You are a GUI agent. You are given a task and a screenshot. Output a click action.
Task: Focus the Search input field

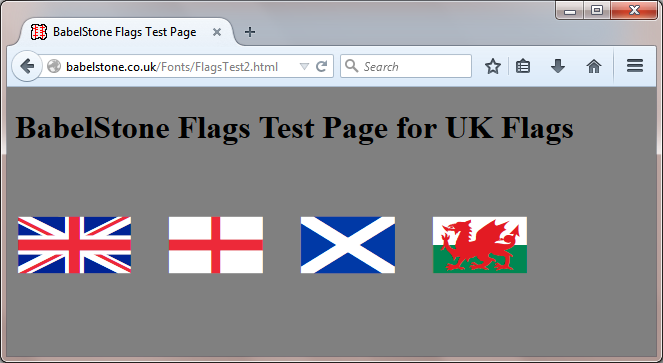click(x=406, y=66)
